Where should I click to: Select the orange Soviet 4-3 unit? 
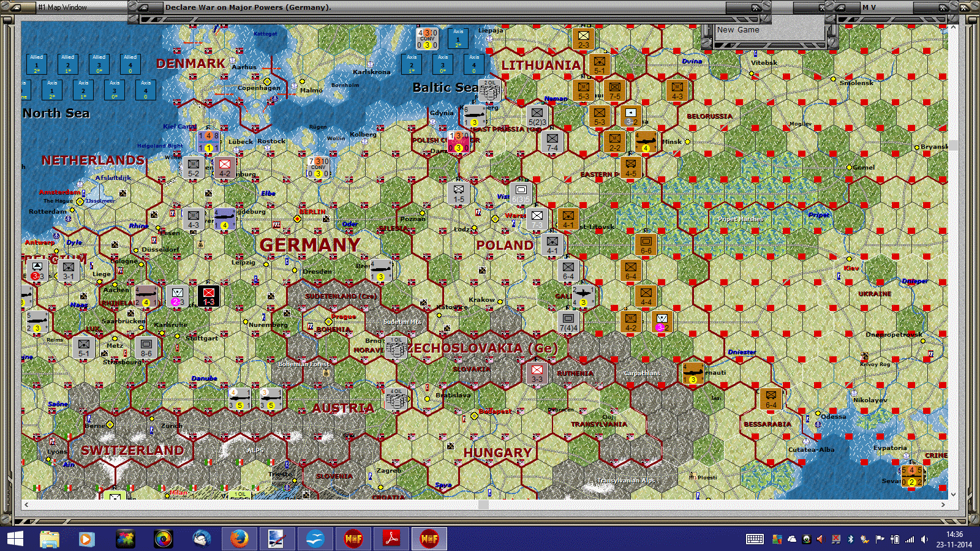(x=677, y=90)
